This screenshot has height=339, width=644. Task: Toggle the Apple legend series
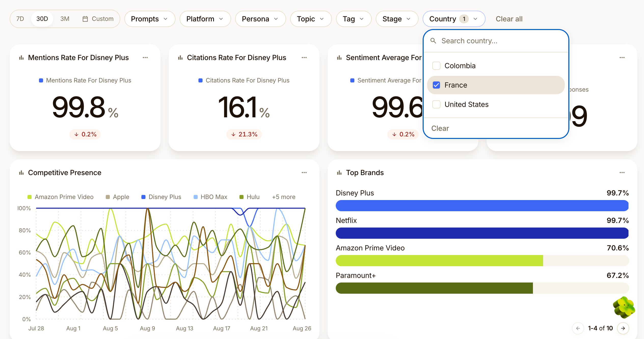tap(117, 197)
